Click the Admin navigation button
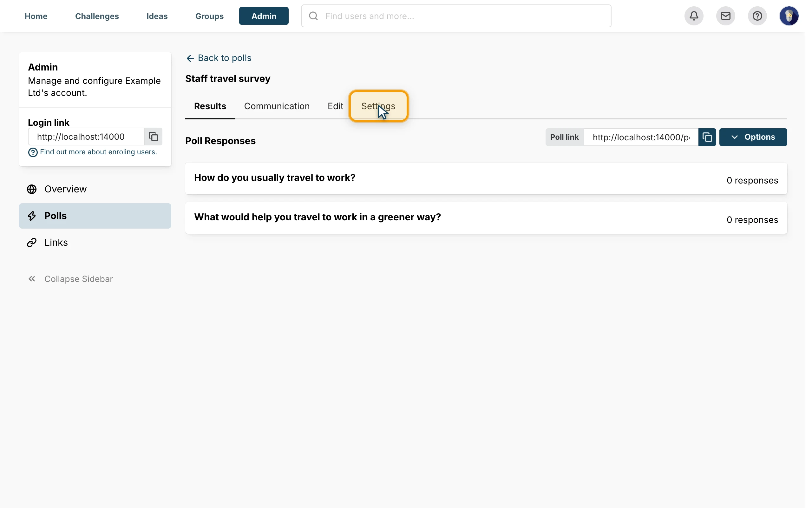Viewport: 812px width, 508px height. coord(264,16)
